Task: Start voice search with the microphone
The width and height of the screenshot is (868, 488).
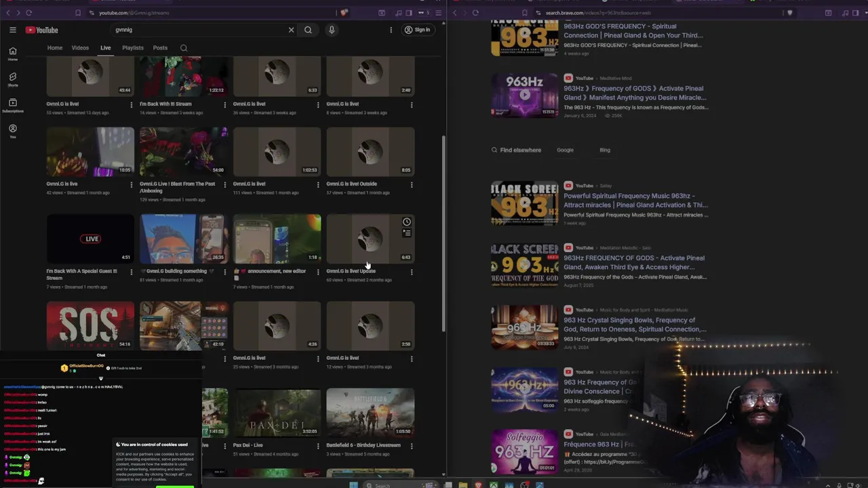Action: point(332,30)
